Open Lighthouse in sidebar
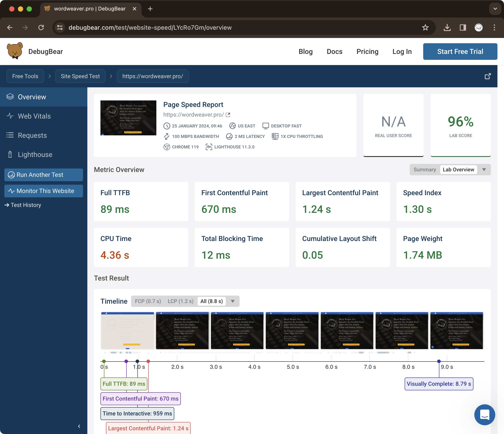 coord(43,154)
